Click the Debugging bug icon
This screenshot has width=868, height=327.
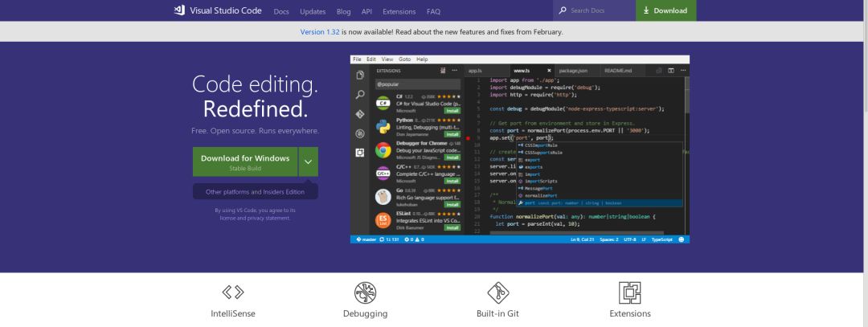(366, 292)
